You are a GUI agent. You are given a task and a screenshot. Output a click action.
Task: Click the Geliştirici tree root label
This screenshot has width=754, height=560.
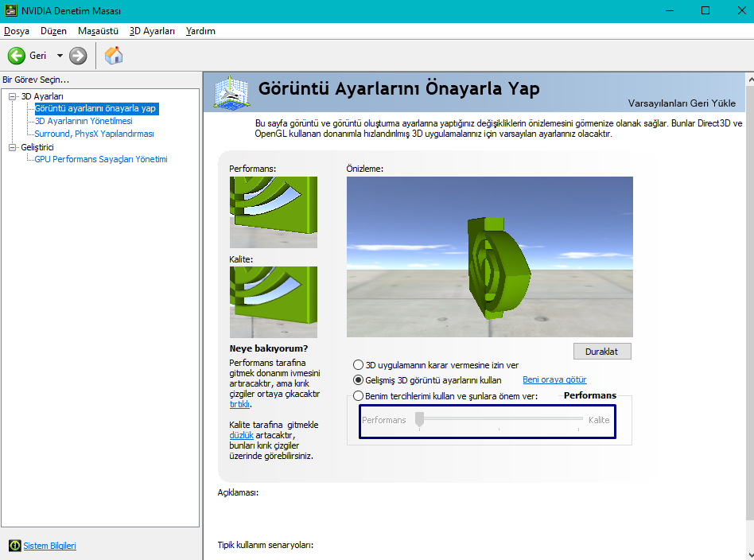pos(37,147)
